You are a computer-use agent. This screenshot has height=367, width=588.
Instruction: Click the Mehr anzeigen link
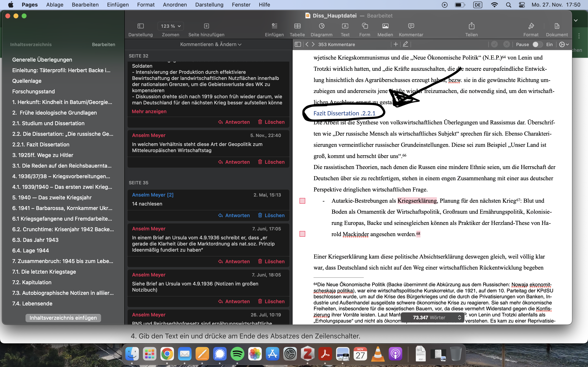coord(149,111)
